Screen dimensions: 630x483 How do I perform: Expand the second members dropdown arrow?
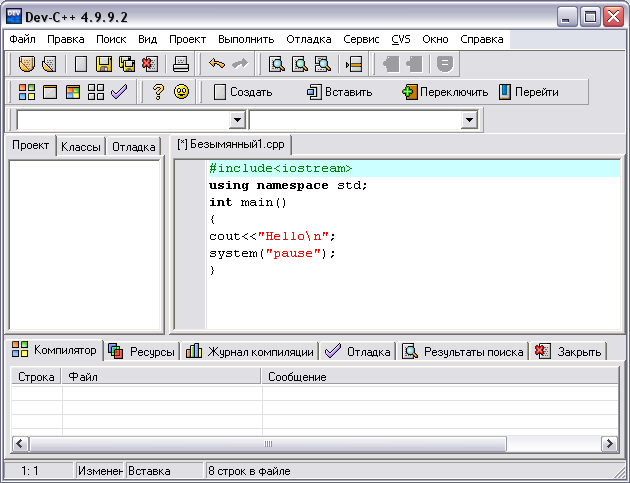tap(469, 120)
